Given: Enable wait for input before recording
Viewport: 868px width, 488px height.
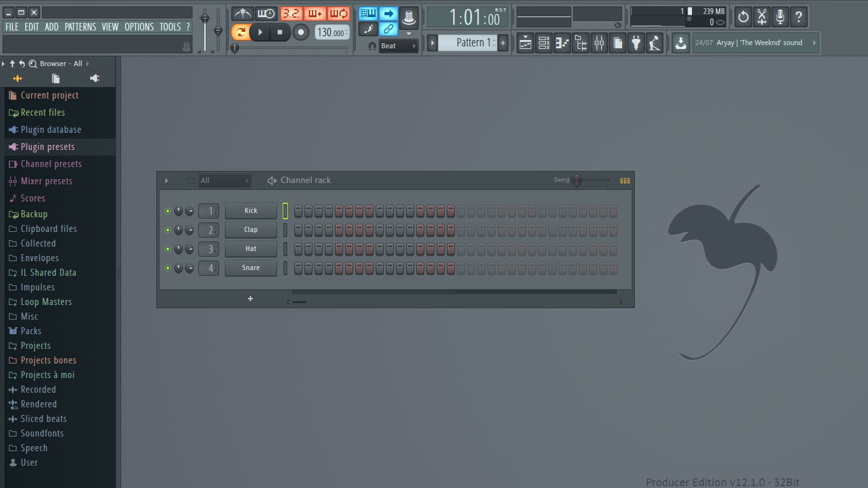Looking at the screenshot, I should [x=267, y=13].
